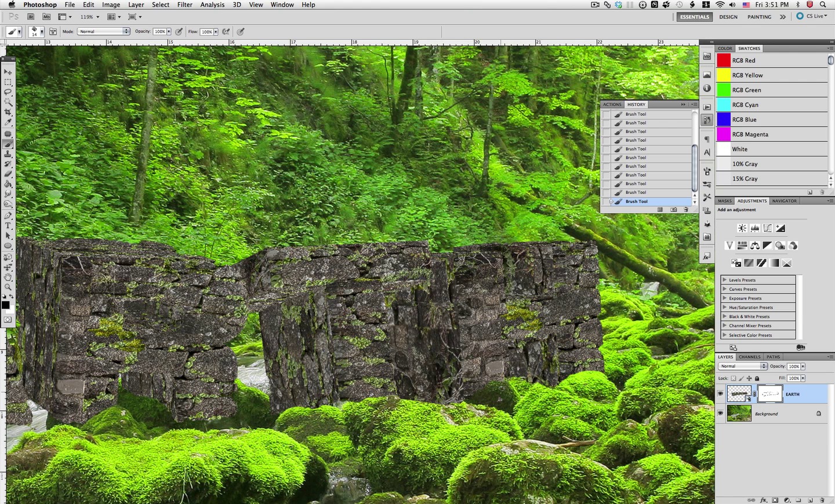Select the Eyedropper tool
The height and width of the screenshot is (504, 835).
coord(8,122)
